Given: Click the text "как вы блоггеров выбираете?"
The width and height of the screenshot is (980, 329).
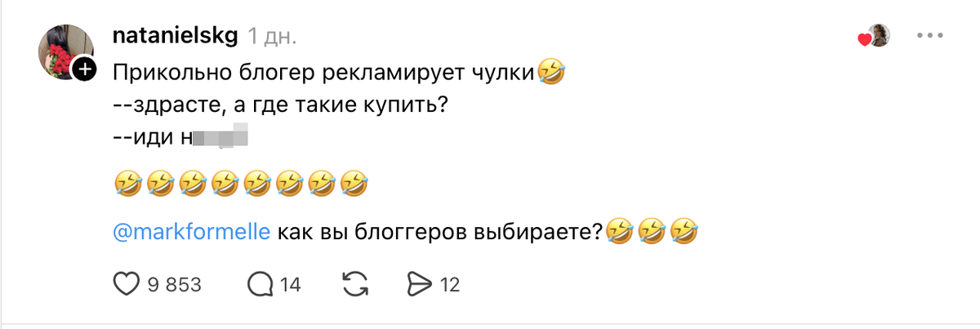Looking at the screenshot, I should tap(439, 233).
